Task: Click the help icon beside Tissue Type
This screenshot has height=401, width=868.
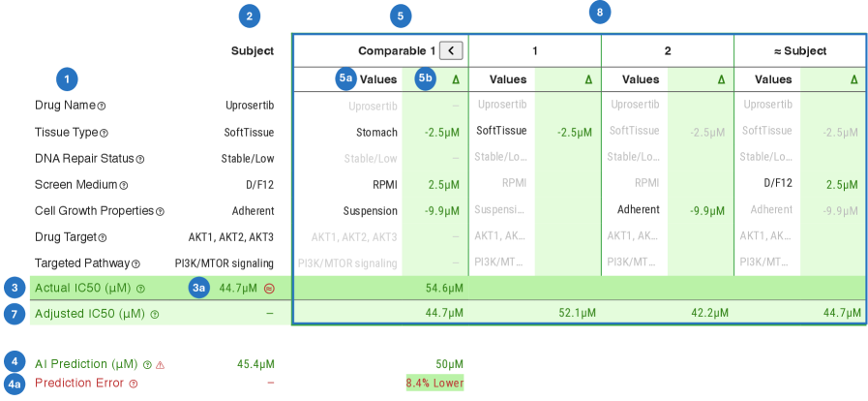Action: [105, 133]
